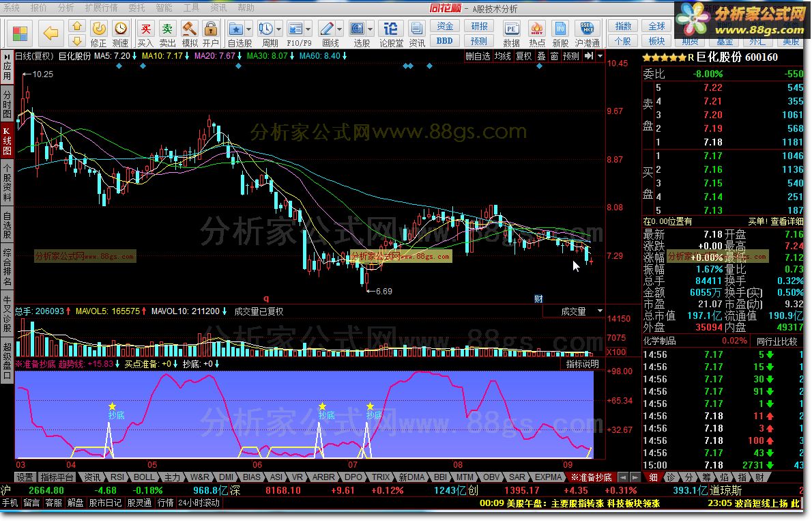The width and height of the screenshot is (812, 521).
Task: Open the 热点 hot topics icon
Action: (536, 34)
